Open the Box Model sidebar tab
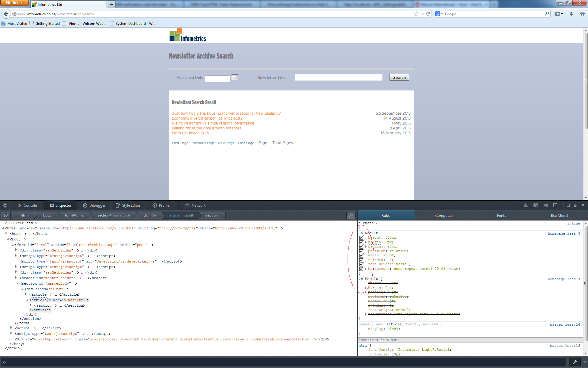 pos(559,216)
